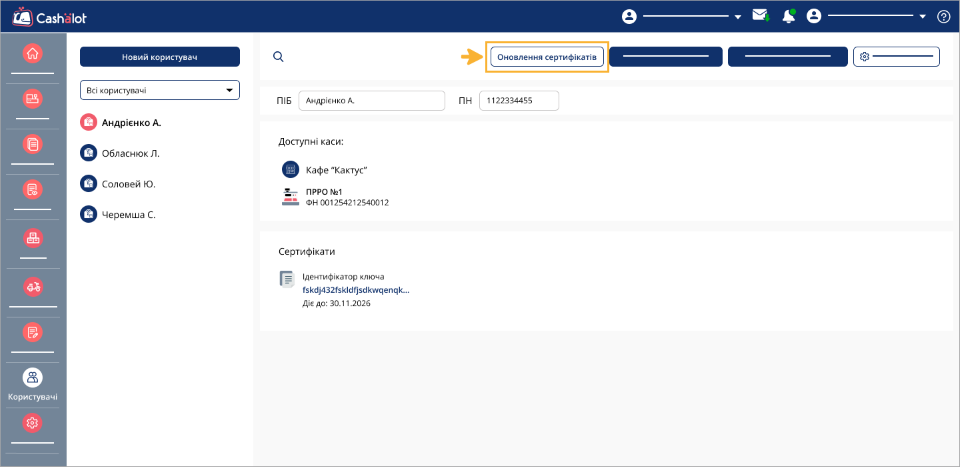Click the avatar icon beside Андрієнко А.
The image size is (960, 467).
coord(88,122)
